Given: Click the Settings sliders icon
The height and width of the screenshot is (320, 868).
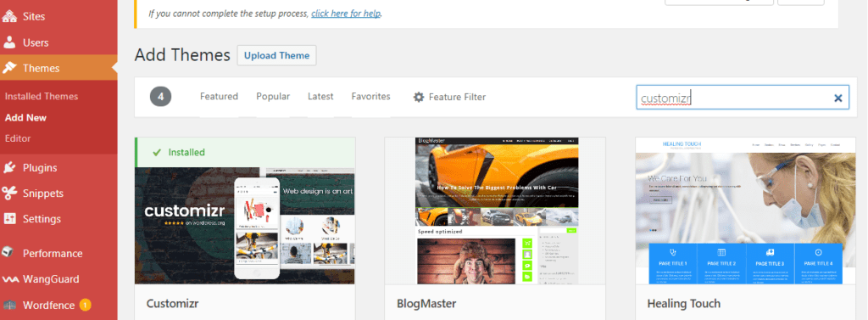Looking at the screenshot, I should 9,218.
